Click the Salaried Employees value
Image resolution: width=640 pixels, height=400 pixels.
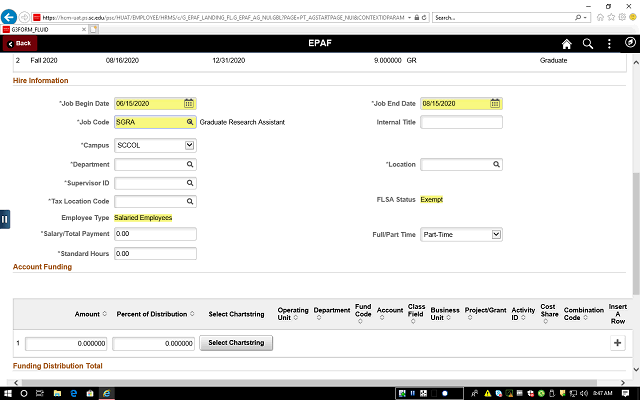[x=143, y=218]
